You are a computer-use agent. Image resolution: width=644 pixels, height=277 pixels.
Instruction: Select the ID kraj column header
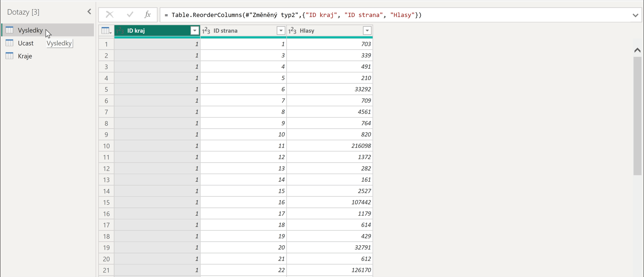[x=157, y=31]
